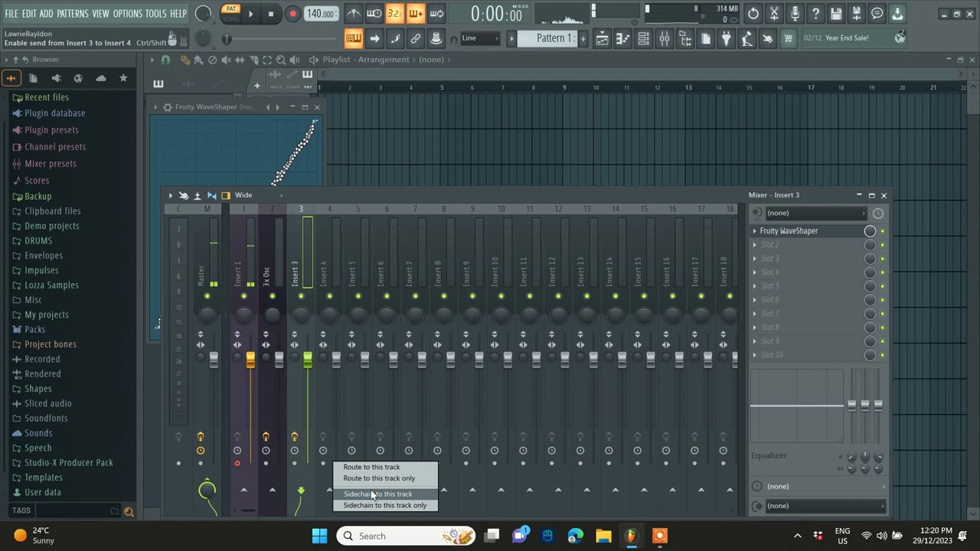Expand the pattern selector arrow left of Pattern 1

point(511,38)
